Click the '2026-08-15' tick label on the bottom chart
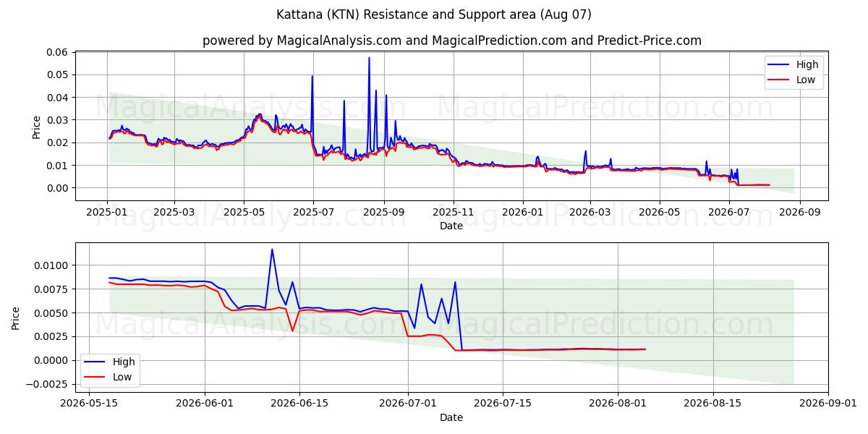The width and height of the screenshot is (868, 434). 714,404
